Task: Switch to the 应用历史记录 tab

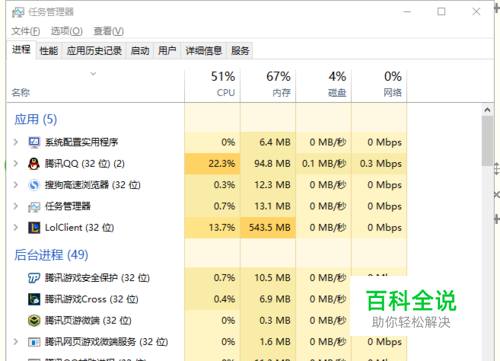Action: click(x=94, y=51)
